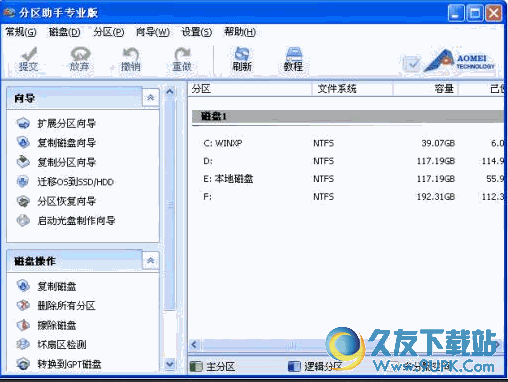
Task: Click 转换到GPT磁盘 text link
Action: [69, 364]
